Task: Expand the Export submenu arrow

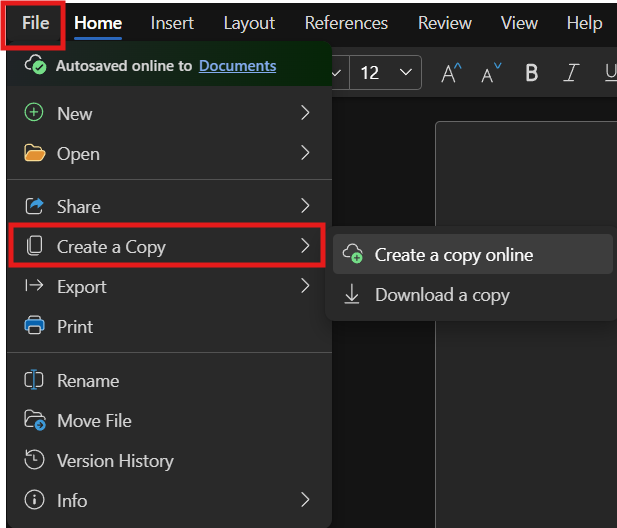Action: click(305, 286)
